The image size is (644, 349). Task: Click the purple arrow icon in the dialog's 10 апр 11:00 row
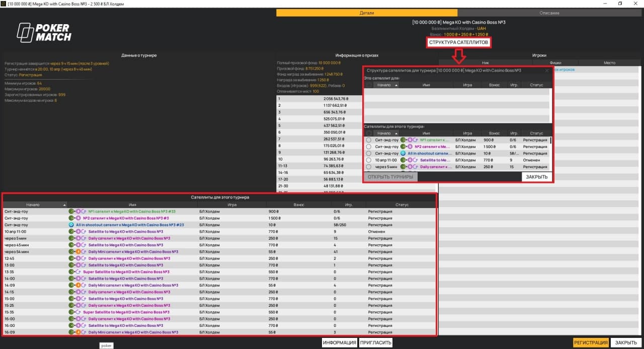(416, 160)
